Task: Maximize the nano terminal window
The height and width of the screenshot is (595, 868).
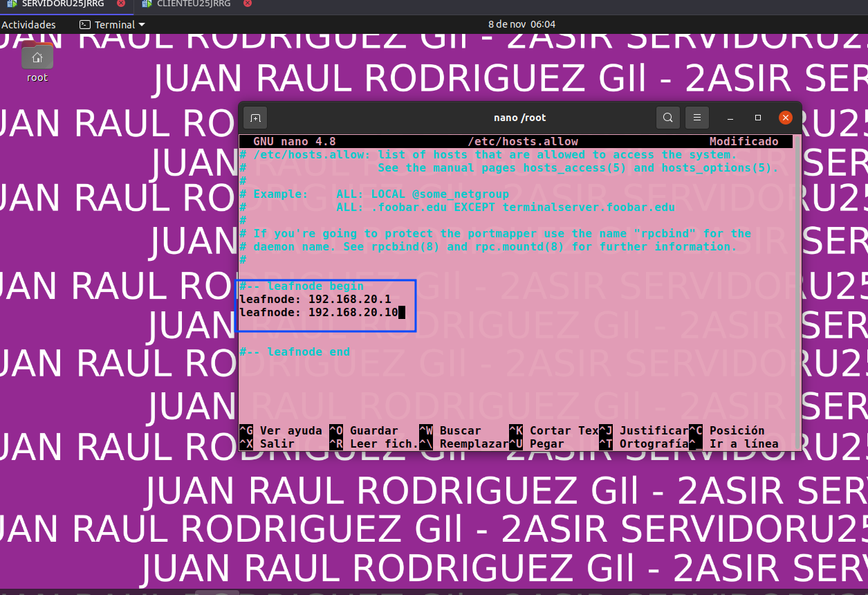Action: [758, 118]
